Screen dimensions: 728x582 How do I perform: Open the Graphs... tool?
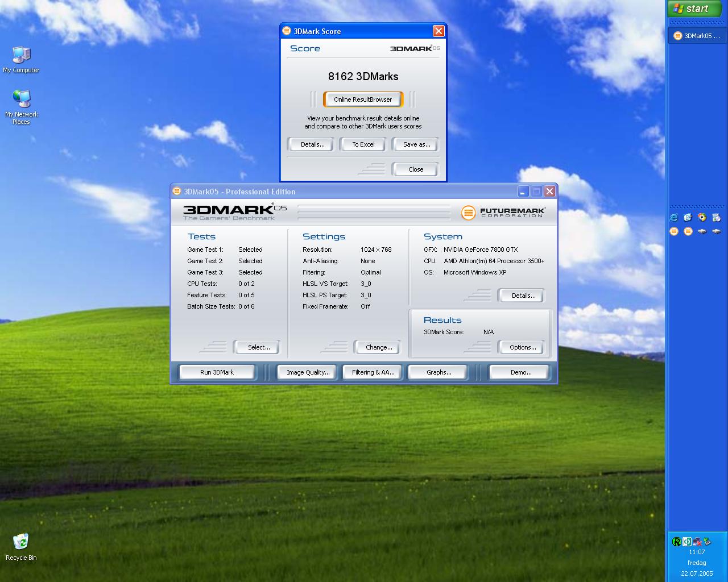tap(439, 372)
